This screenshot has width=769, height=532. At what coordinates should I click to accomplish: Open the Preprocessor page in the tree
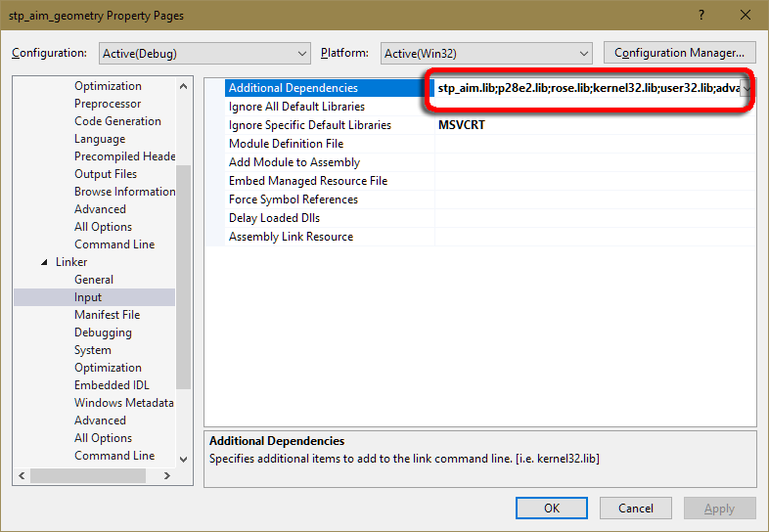tap(108, 104)
